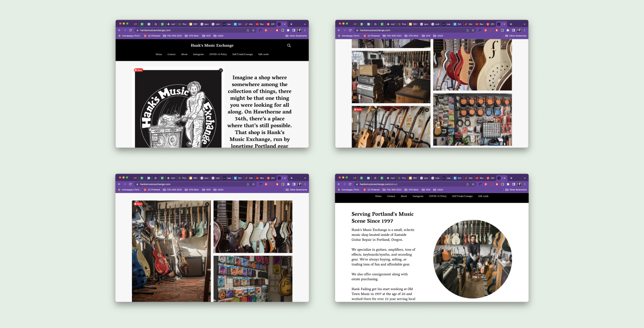The height and width of the screenshot is (328, 644).
Task: Expand tab search chevron in top-right gallery window
Action: pyautogui.click(x=524, y=24)
